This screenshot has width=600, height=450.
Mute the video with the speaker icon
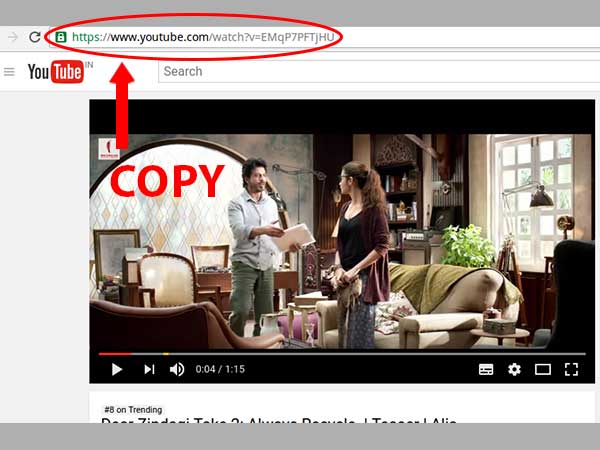pos(177,369)
